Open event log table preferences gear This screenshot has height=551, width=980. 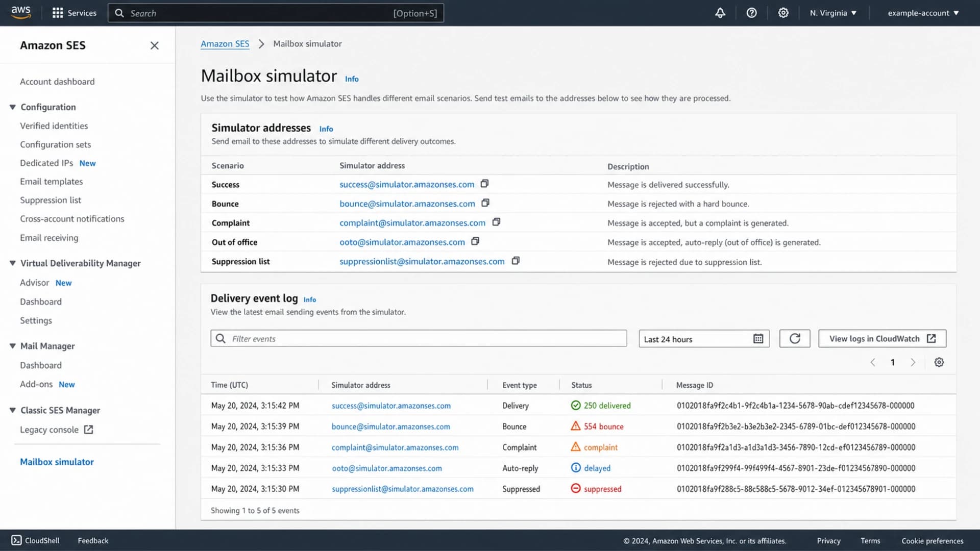(939, 362)
